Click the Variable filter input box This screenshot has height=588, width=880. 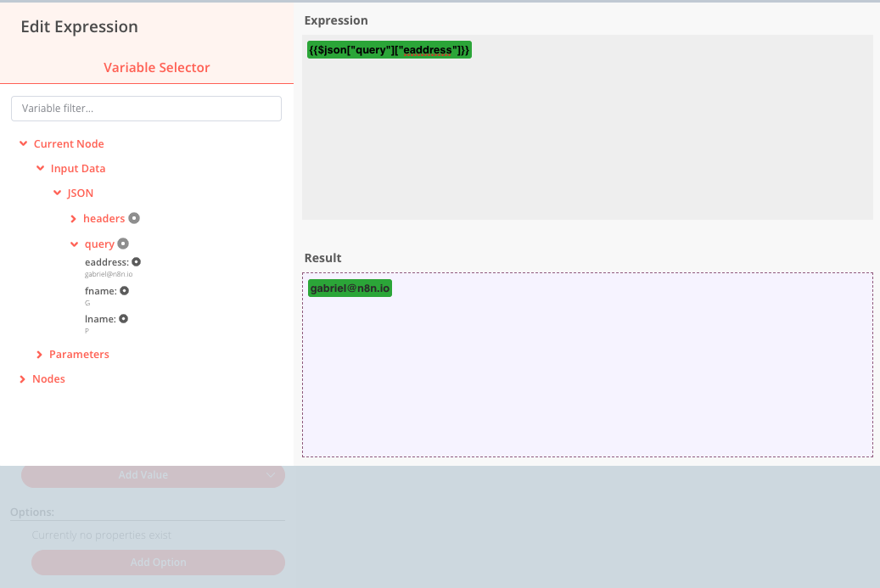tap(146, 108)
